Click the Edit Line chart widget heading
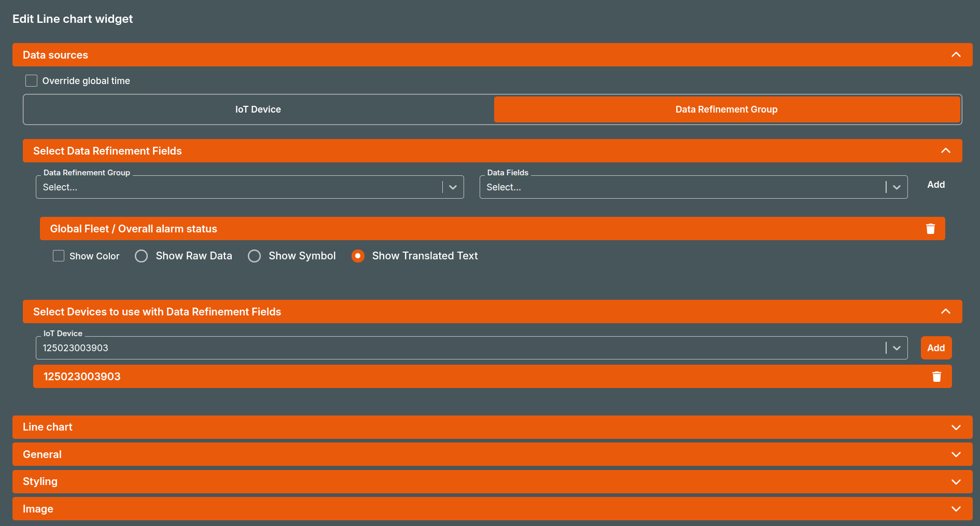 click(73, 19)
